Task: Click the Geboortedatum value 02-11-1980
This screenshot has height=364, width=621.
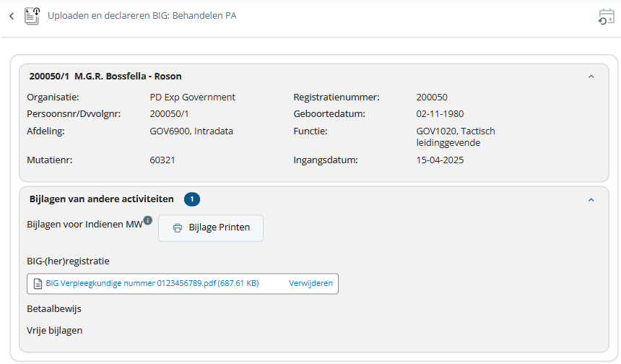Action: click(x=440, y=113)
